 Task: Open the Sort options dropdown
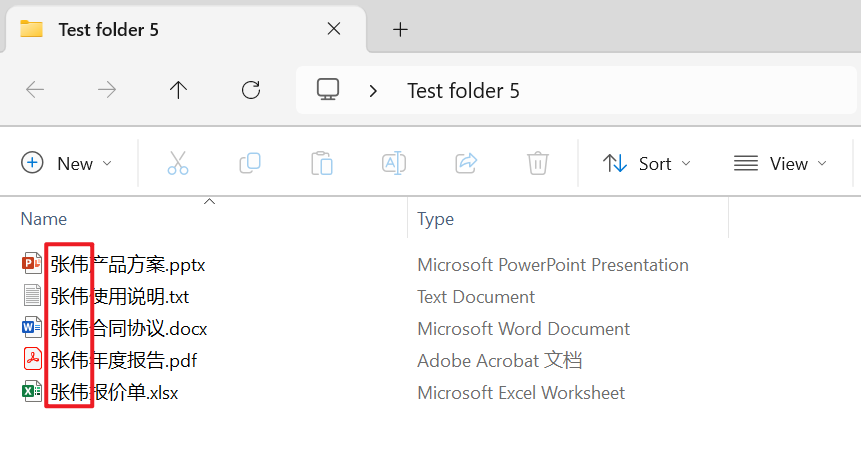(647, 163)
